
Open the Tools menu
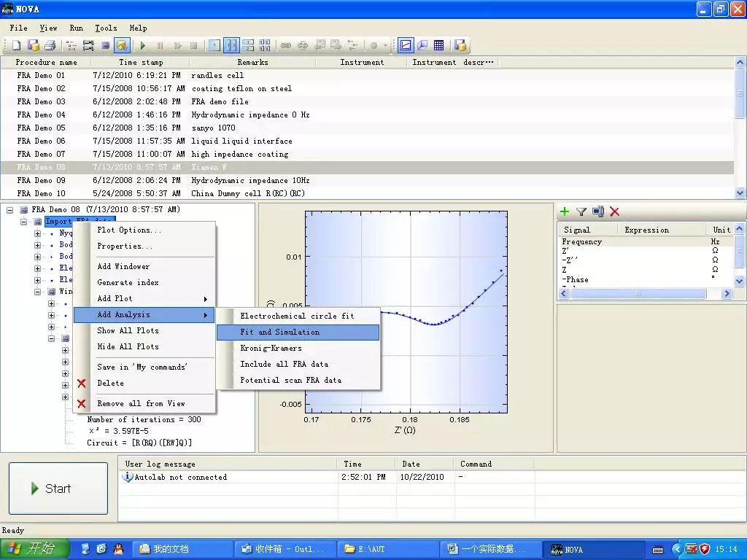[x=106, y=28]
